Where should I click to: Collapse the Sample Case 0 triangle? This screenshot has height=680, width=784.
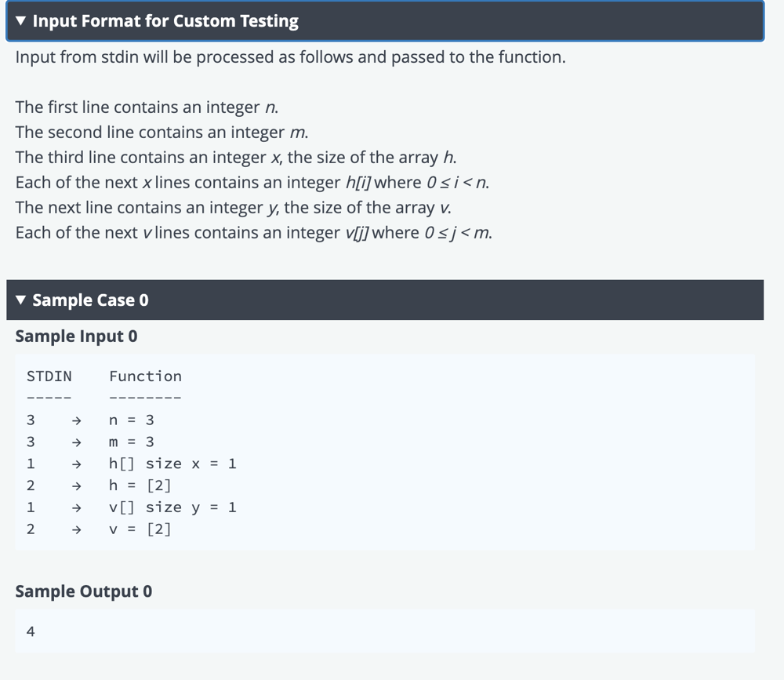[x=20, y=300]
